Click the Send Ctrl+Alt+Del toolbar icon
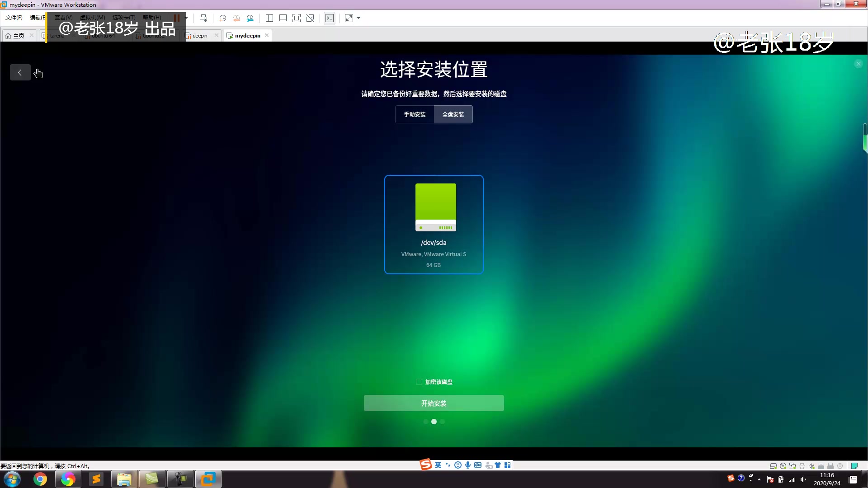This screenshot has height=488, width=868. pyautogui.click(x=203, y=18)
